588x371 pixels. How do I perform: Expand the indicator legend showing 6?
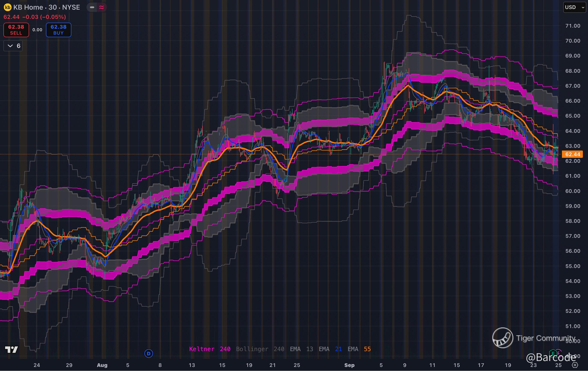coord(13,46)
